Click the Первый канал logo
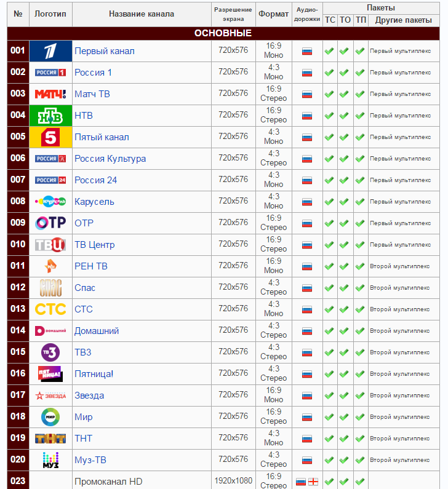The height and width of the screenshot is (489, 448). [50, 51]
